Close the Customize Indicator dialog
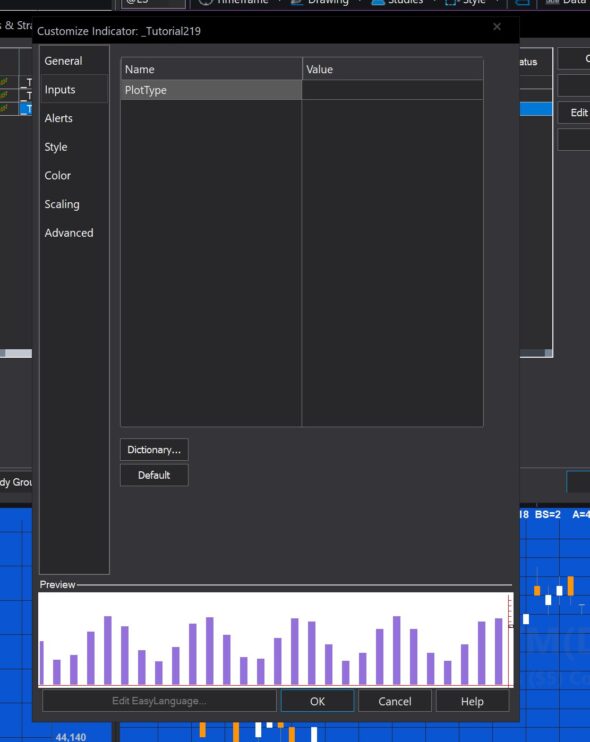Screen dimensions: 590x742 pyautogui.click(x=497, y=27)
